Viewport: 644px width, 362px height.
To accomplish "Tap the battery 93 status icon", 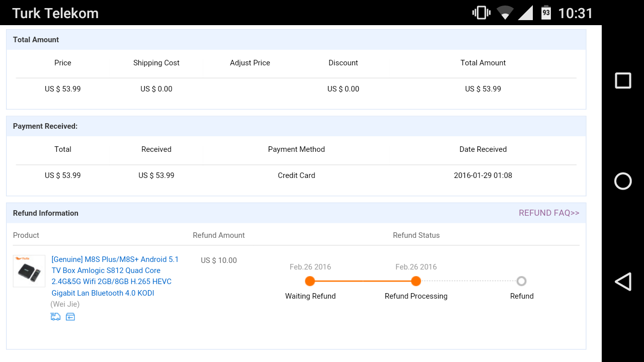I will [x=546, y=13].
